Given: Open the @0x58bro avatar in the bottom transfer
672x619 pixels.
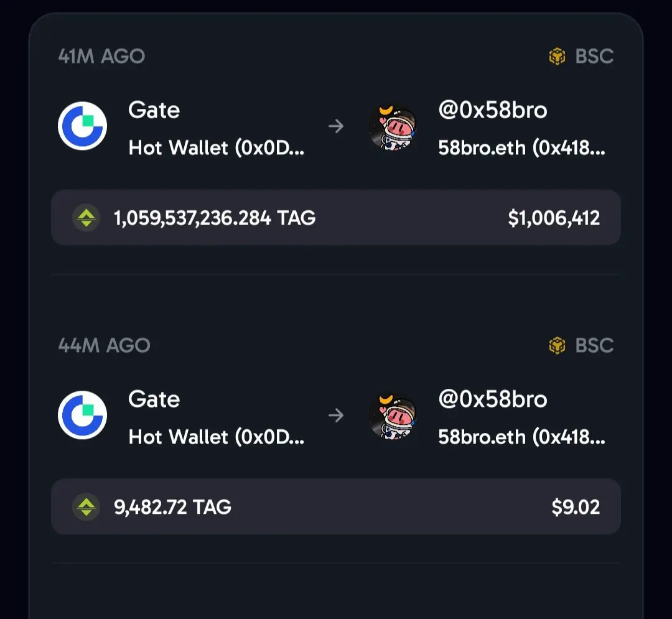Looking at the screenshot, I should [393, 416].
